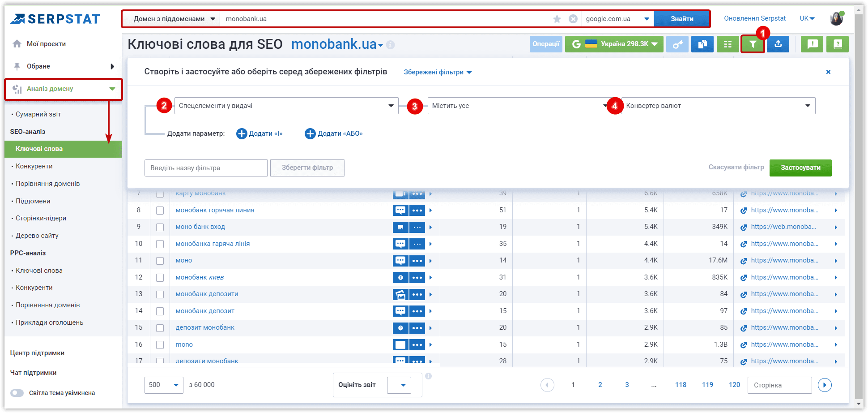Click 'Додати «АБО»' to add parameter
The height and width of the screenshot is (413, 868).
click(x=334, y=133)
